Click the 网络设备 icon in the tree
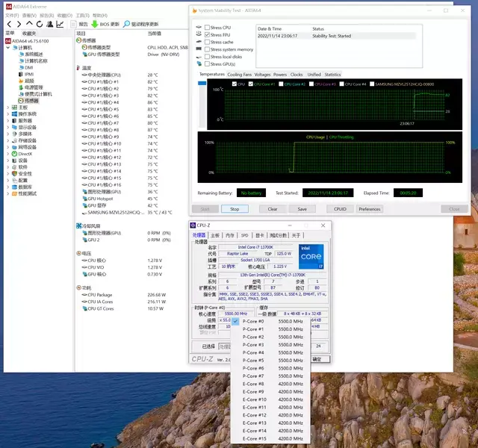The image size is (478, 448). (14, 147)
